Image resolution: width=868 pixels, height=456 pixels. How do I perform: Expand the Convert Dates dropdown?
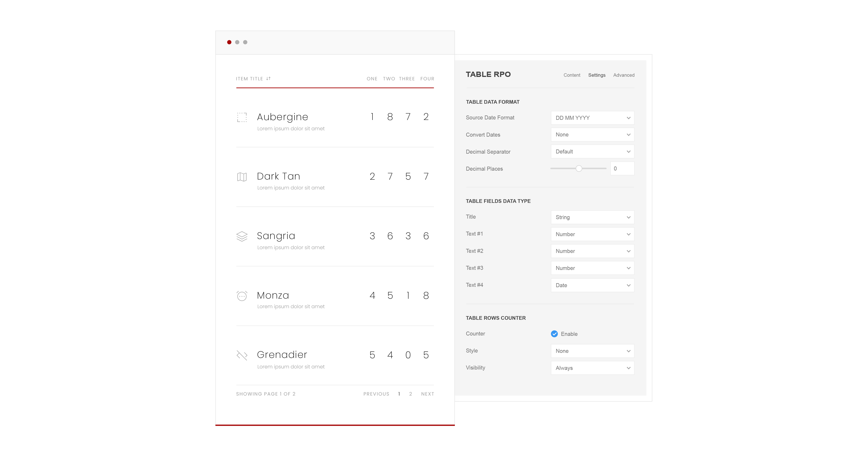(x=592, y=135)
